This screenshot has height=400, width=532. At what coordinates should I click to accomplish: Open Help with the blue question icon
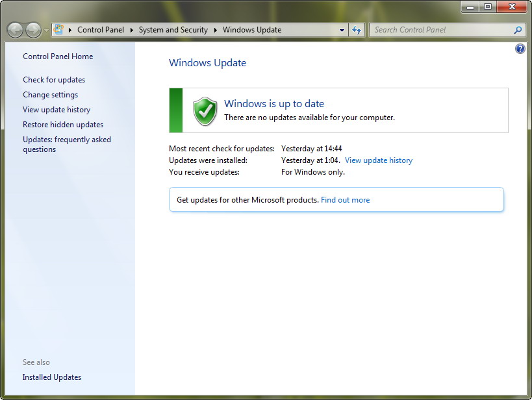tap(520, 49)
